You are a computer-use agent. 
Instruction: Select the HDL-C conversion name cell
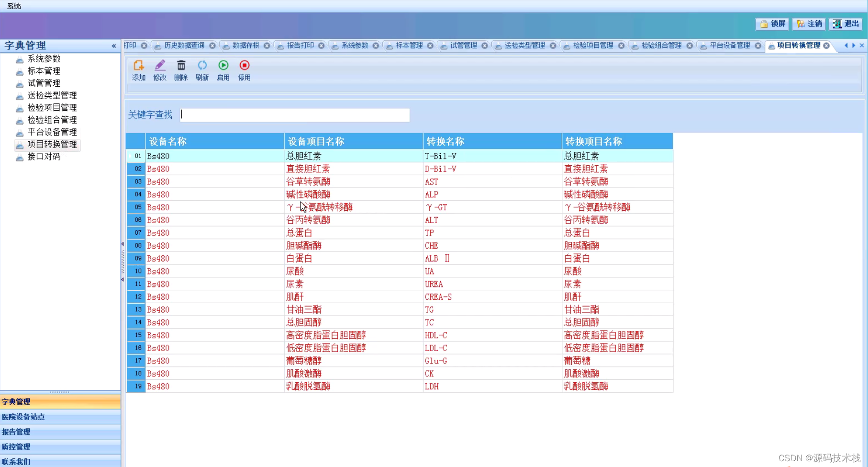pos(492,335)
